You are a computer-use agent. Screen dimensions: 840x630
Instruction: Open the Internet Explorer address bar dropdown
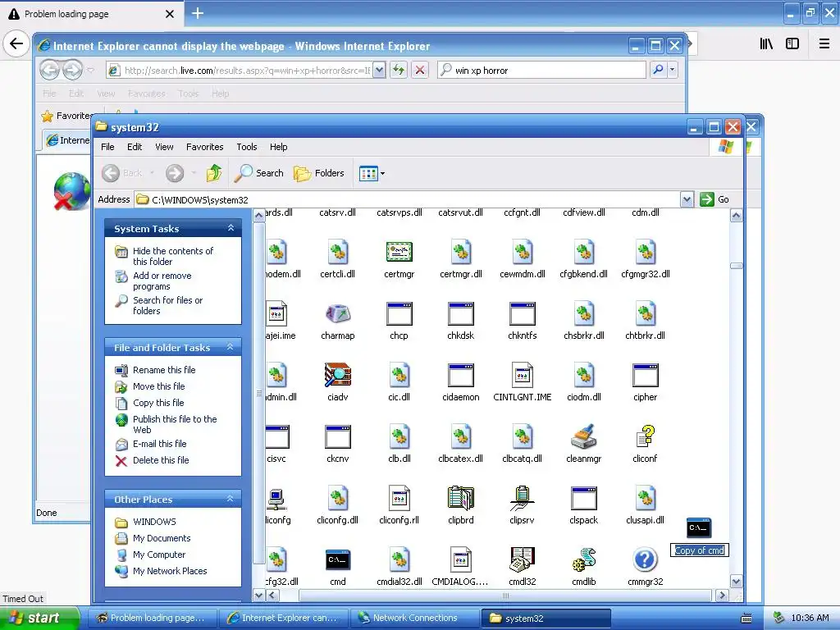[379, 70]
